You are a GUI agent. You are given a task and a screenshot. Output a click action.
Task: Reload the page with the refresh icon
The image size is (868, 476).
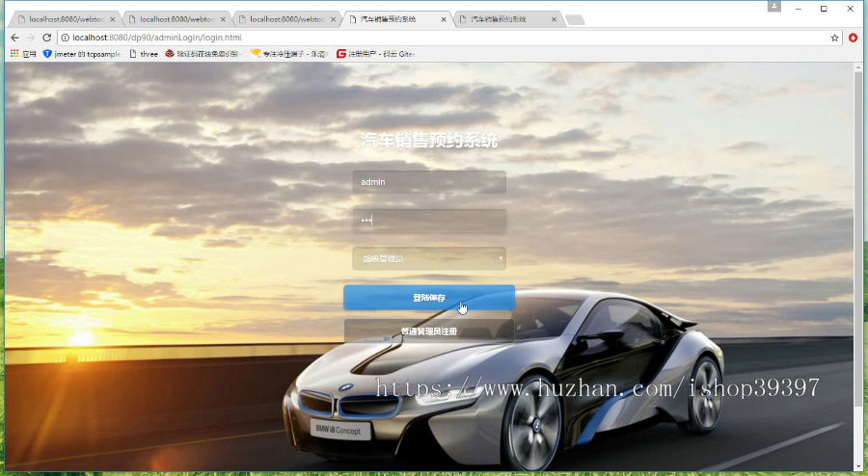pos(47,38)
